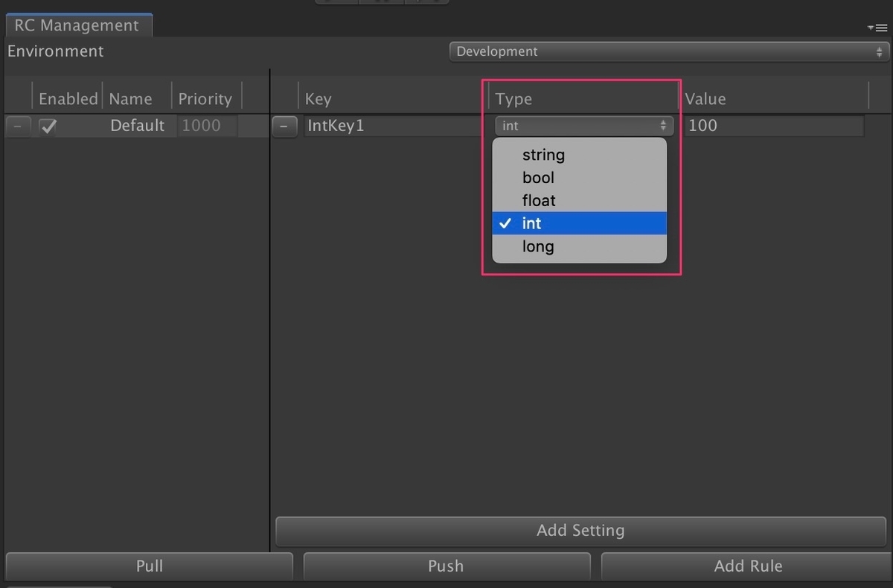Click the Priority field showing 1000
The width and height of the screenshot is (893, 588).
[x=208, y=126]
